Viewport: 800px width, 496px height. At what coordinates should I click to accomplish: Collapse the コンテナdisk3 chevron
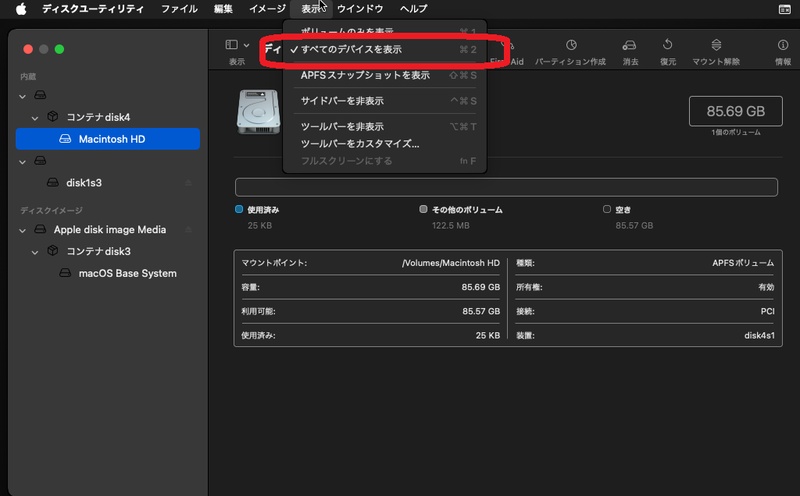35,252
